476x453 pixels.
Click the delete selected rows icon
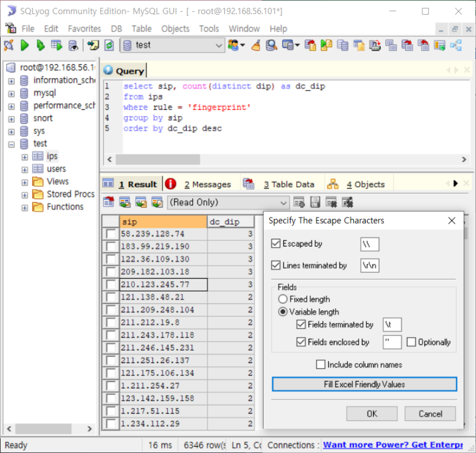point(331,202)
